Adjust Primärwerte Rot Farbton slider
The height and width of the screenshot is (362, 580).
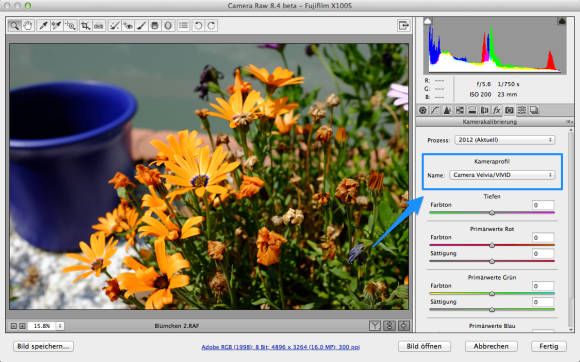coord(492,245)
